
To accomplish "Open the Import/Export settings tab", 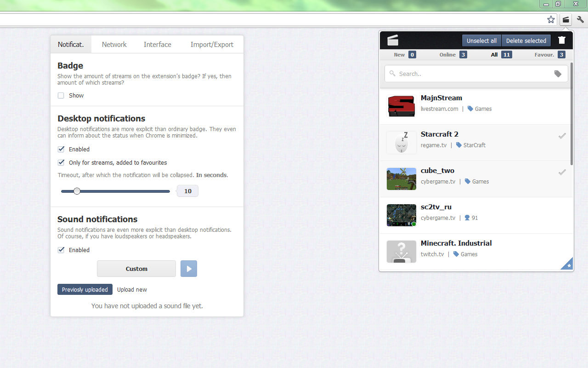I will pos(212,45).
